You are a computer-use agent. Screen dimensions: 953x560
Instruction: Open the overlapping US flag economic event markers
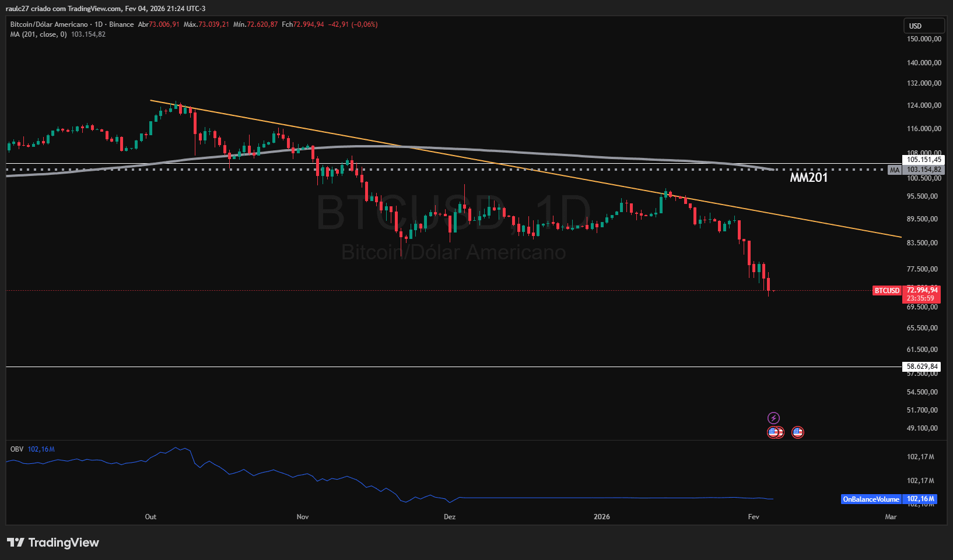(776, 432)
